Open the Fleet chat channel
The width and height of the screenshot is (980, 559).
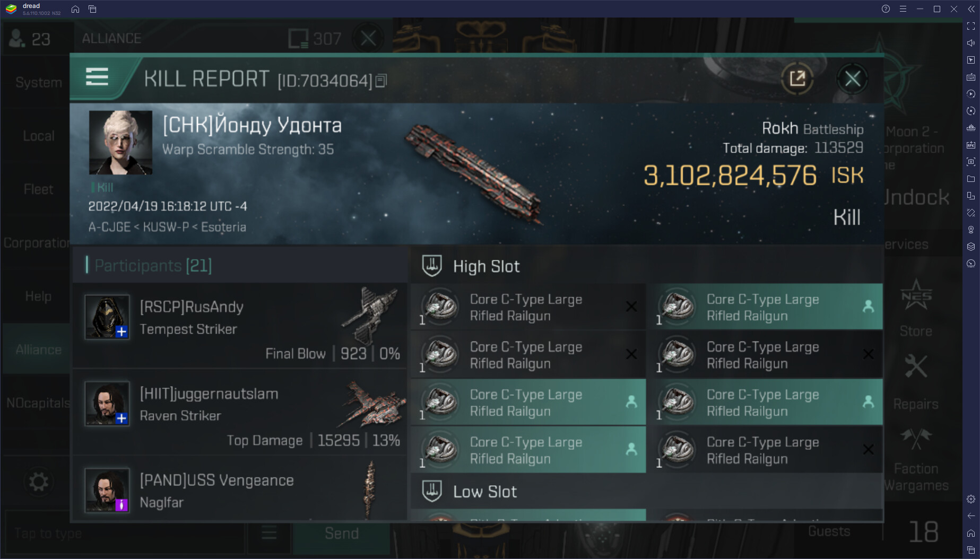(38, 189)
